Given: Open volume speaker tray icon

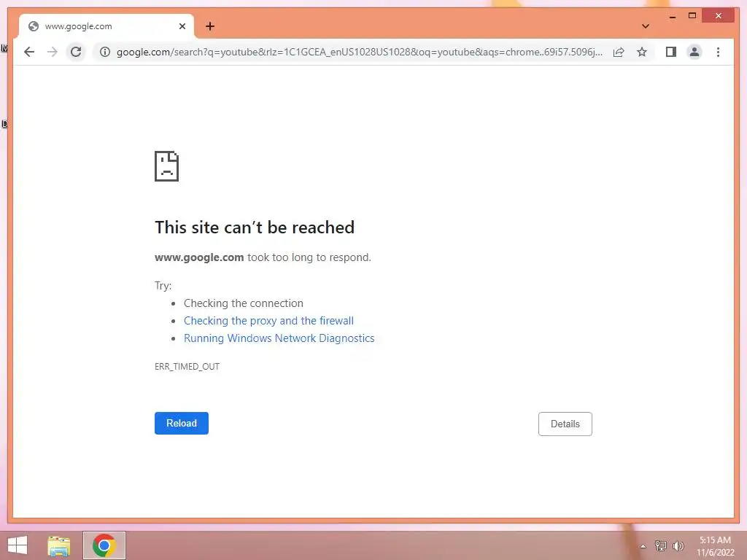Looking at the screenshot, I should [x=678, y=546].
